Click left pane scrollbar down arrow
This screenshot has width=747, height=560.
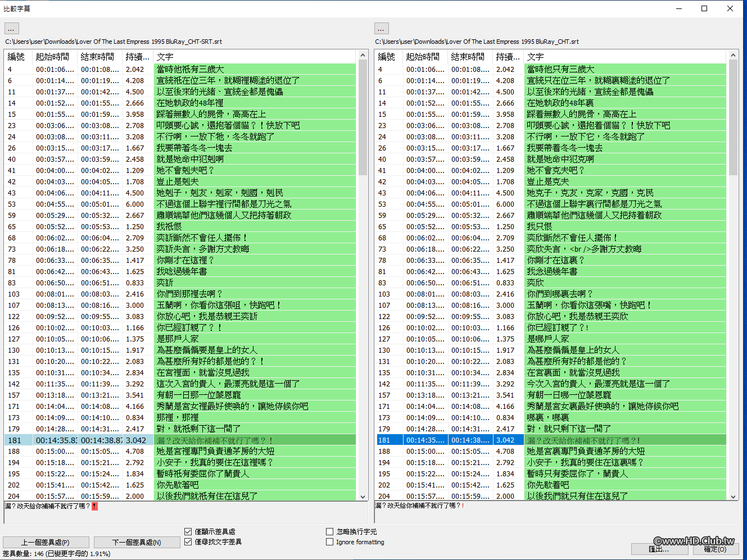[363, 497]
